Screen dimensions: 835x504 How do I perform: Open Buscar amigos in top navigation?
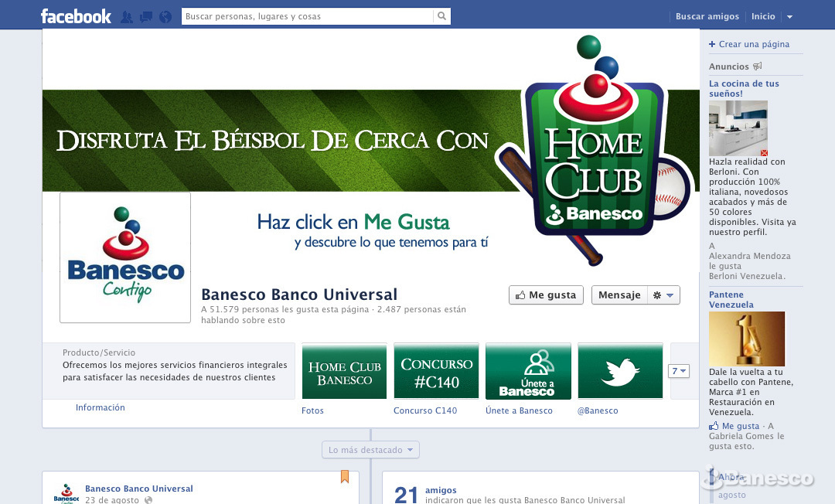[x=707, y=16]
